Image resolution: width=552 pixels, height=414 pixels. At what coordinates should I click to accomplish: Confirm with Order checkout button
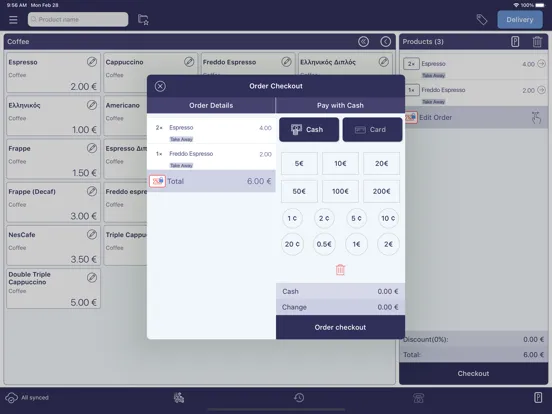340,327
